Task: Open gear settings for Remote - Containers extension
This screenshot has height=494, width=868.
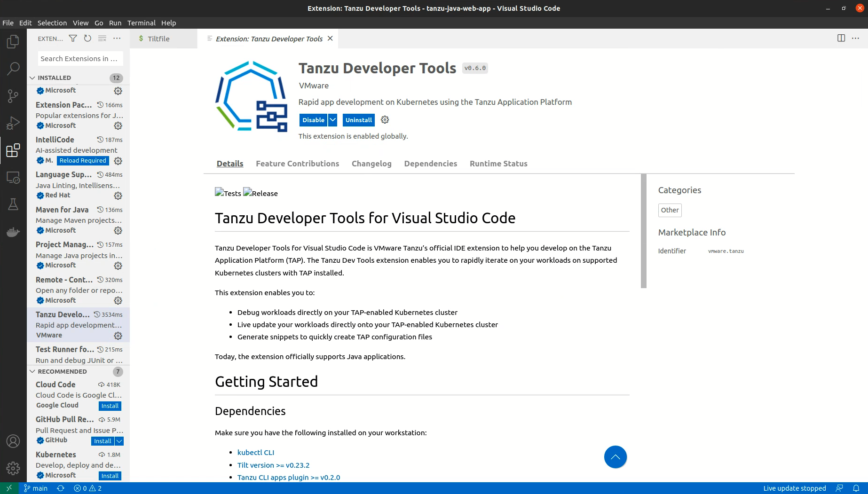Action: [x=118, y=300]
